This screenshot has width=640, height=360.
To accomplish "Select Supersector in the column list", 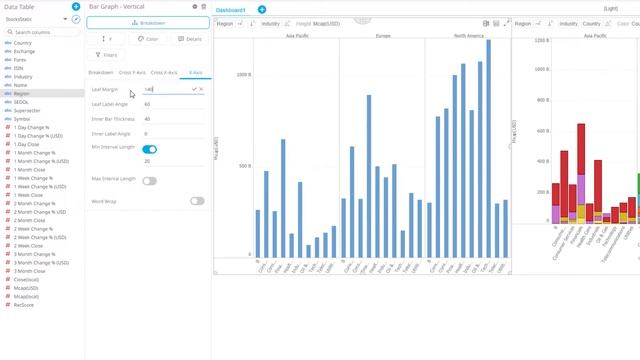I will [x=27, y=111].
